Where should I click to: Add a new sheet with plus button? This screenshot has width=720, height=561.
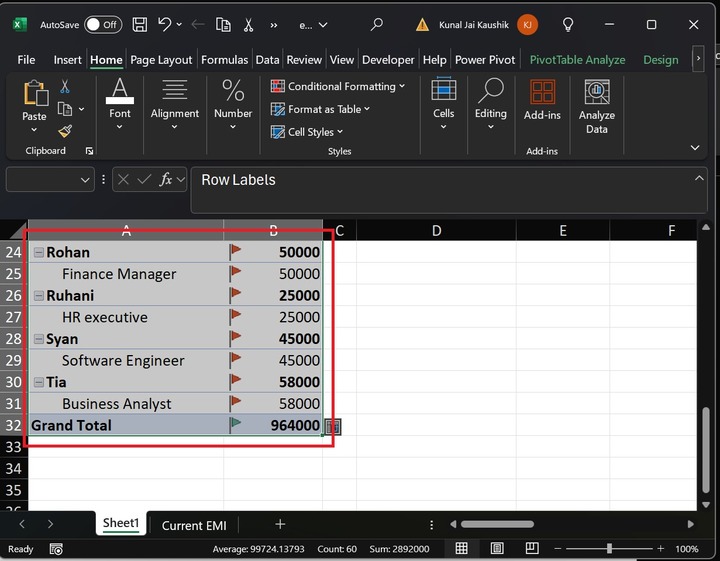(280, 524)
